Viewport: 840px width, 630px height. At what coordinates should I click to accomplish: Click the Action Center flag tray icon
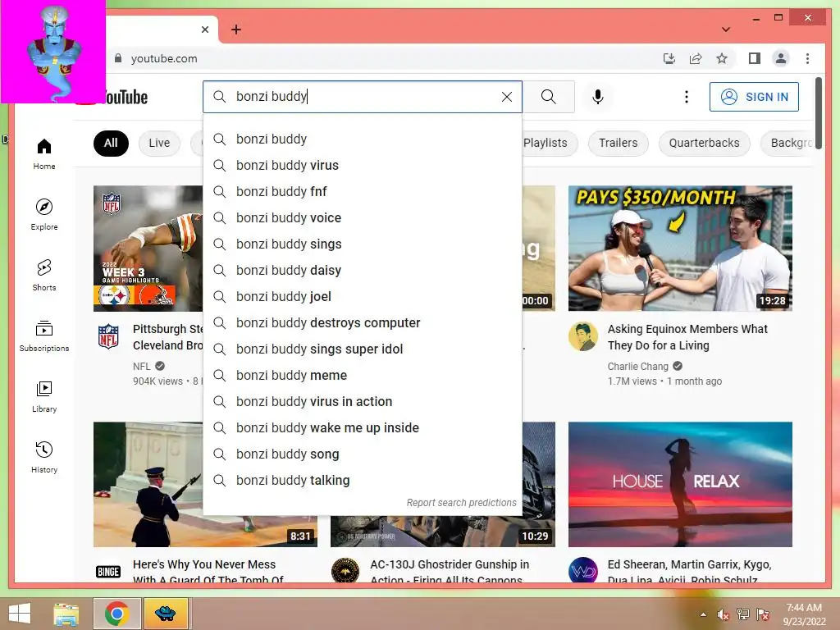pos(763,614)
